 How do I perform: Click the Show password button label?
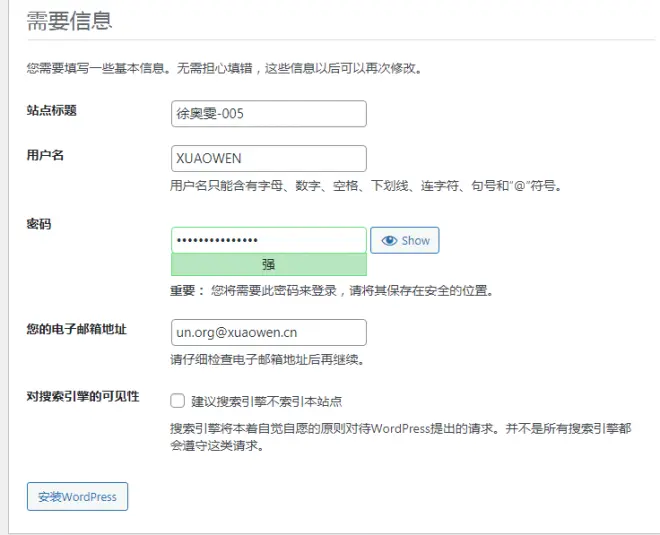point(415,241)
